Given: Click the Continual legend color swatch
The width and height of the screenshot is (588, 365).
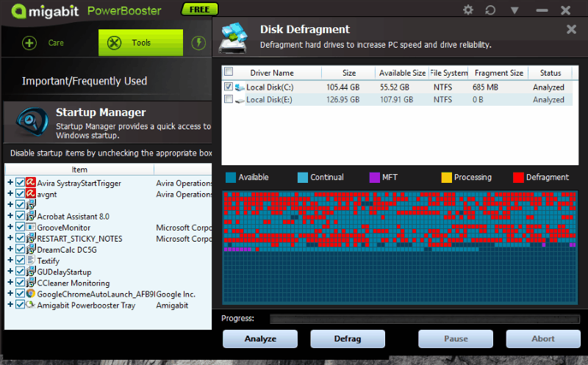Looking at the screenshot, I should pos(302,177).
